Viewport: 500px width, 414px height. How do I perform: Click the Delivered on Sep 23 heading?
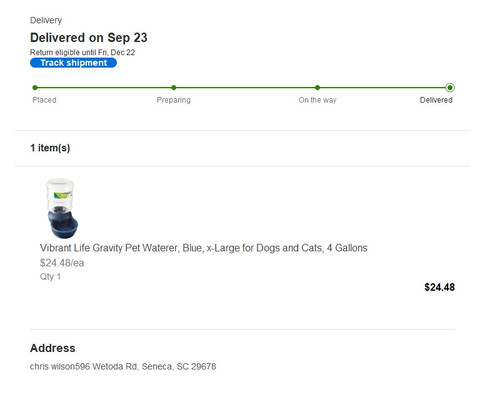pyautogui.click(x=89, y=38)
